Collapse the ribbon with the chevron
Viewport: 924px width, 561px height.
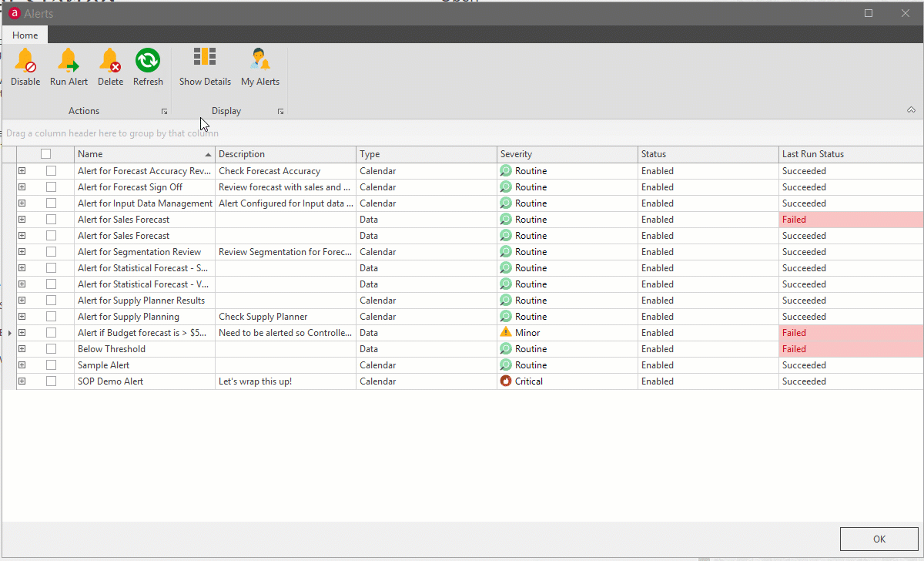coord(911,110)
